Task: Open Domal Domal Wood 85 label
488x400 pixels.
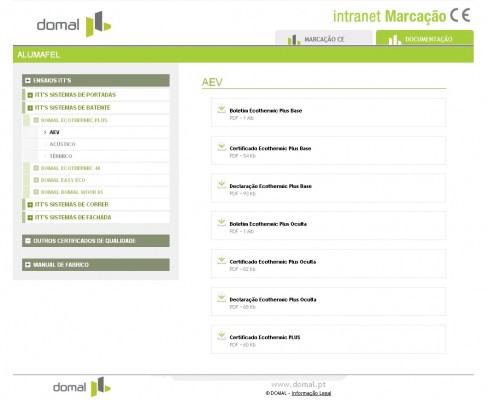Action: click(x=72, y=192)
